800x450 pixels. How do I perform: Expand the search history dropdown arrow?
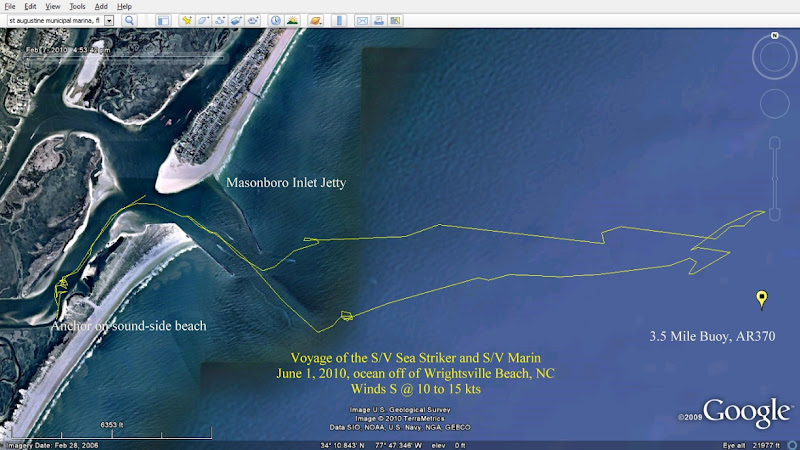tap(109, 20)
